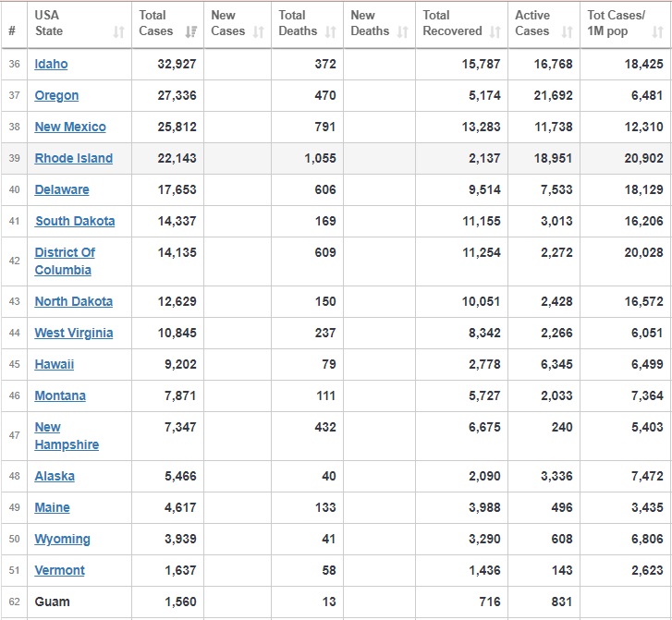Image resolution: width=672 pixels, height=620 pixels.
Task: Open the Oregon state link
Action: [56, 95]
